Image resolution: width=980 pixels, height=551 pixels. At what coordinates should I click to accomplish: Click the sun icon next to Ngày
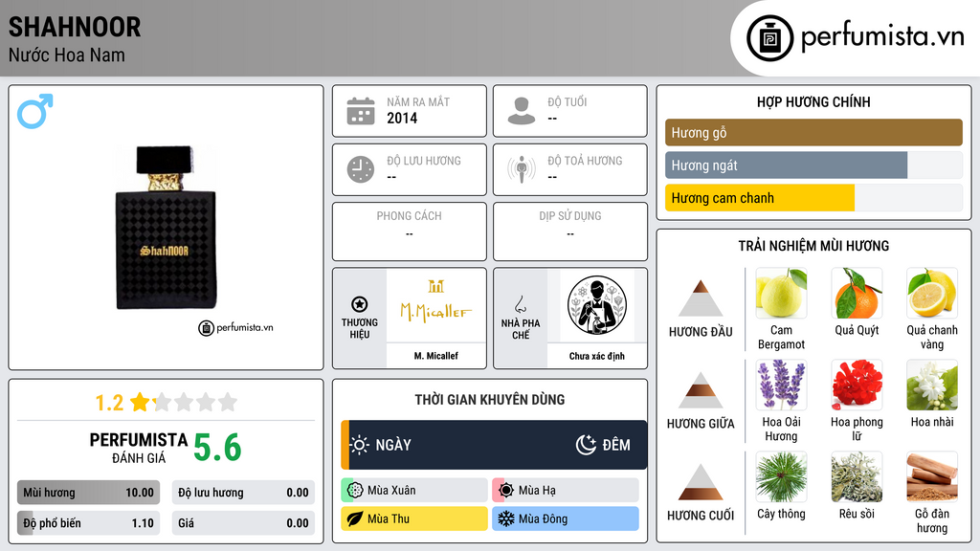[x=359, y=445]
